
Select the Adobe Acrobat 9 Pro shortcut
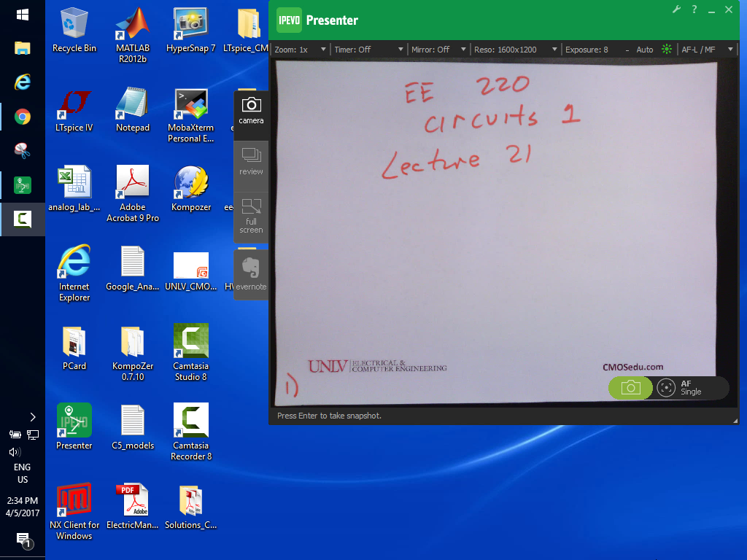133,194
